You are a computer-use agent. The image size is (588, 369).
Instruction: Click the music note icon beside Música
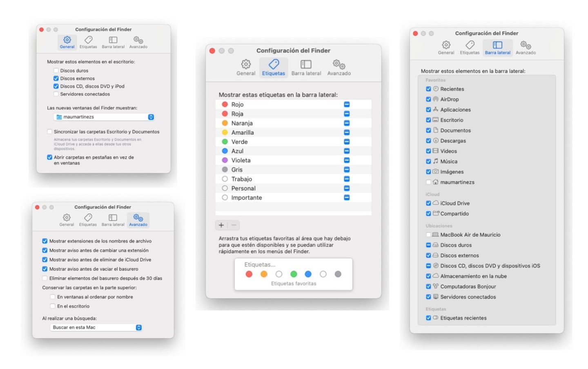436,161
